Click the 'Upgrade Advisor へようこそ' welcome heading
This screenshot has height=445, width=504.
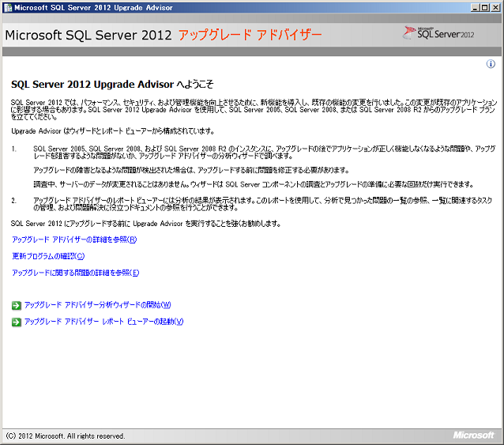click(x=112, y=84)
